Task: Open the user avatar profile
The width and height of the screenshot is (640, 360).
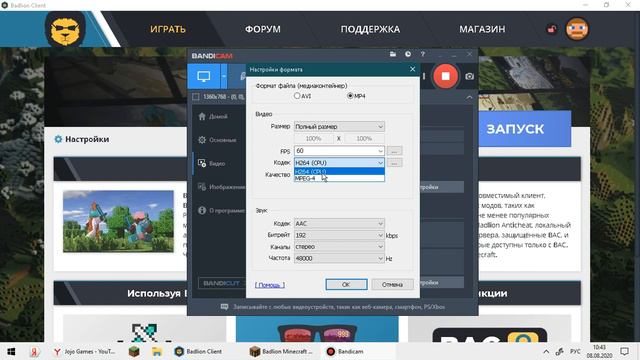Action: (577, 29)
